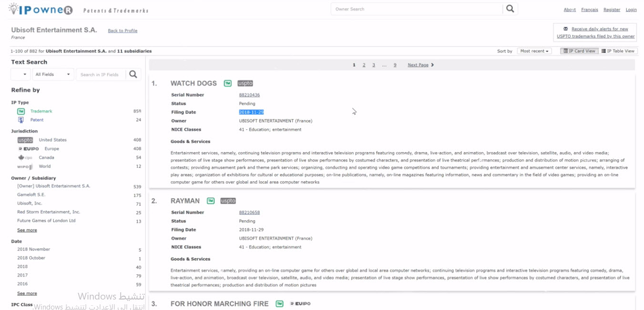644x310 pixels.
Task: Click Next Page arrow link
Action: [x=420, y=65]
